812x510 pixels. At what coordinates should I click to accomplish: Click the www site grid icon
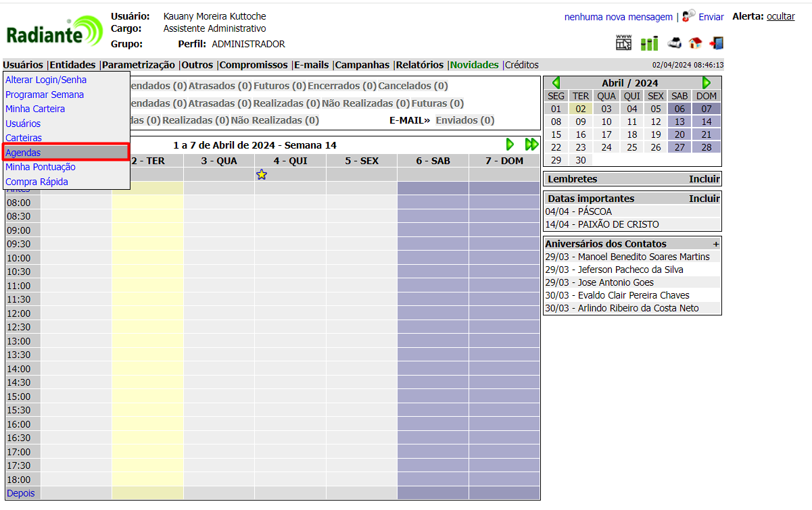click(623, 43)
